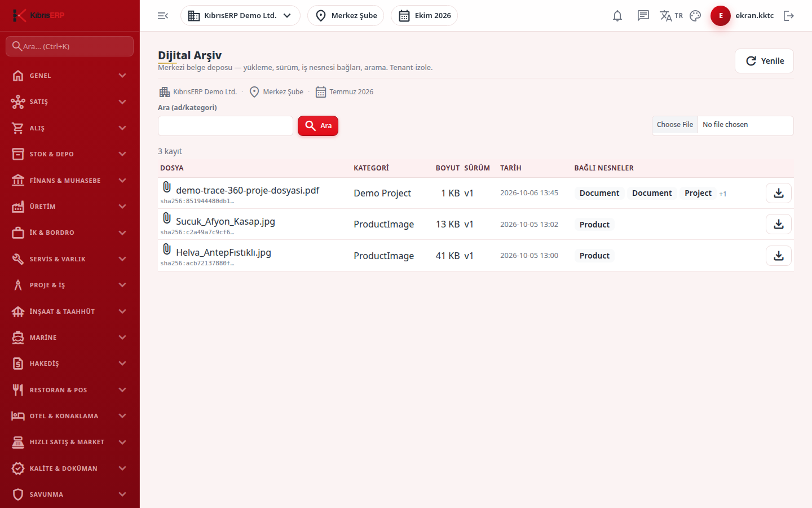This screenshot has height=508, width=812.
Task: Click the Yenile refresh button
Action: coord(764,61)
